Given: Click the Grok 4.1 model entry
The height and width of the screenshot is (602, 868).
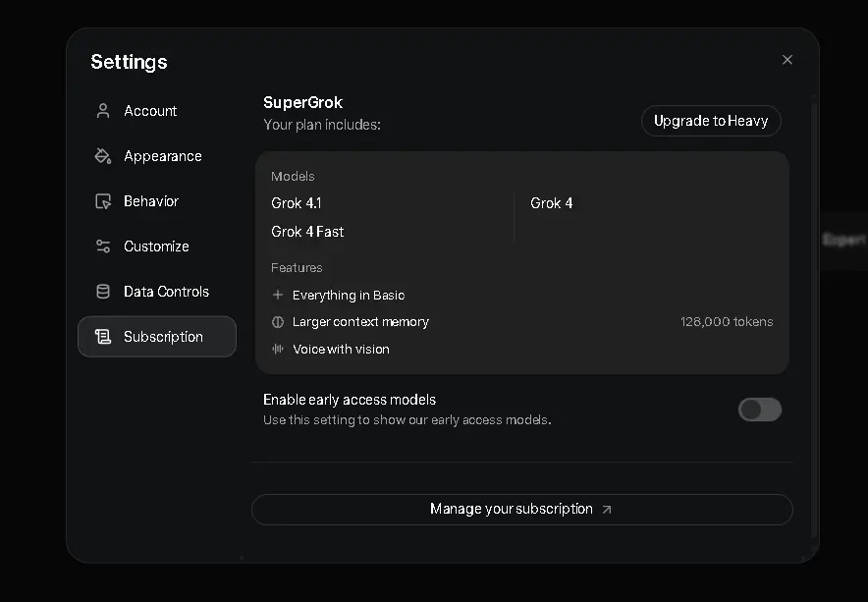Looking at the screenshot, I should point(297,203).
